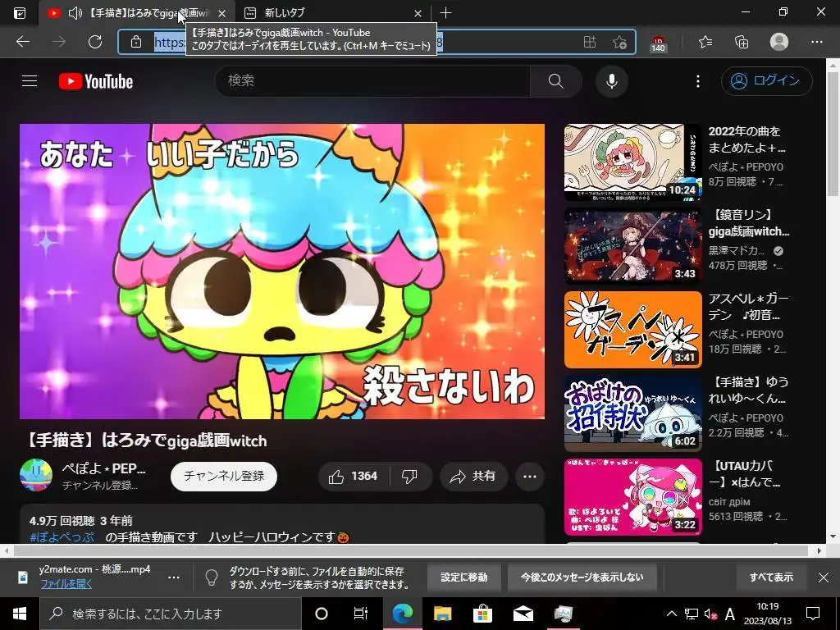Dislike the video with thumbs-down
Viewport: 840px width, 630px height.
pos(410,477)
